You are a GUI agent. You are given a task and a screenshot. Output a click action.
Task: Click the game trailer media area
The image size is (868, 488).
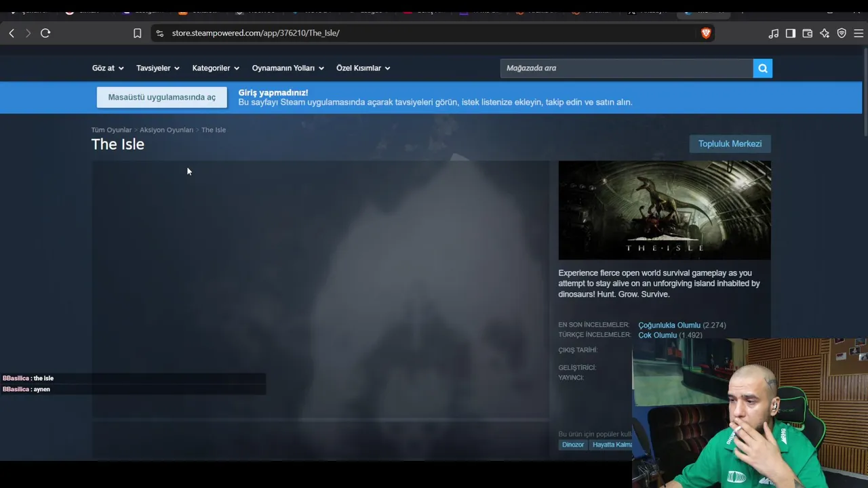(320, 290)
